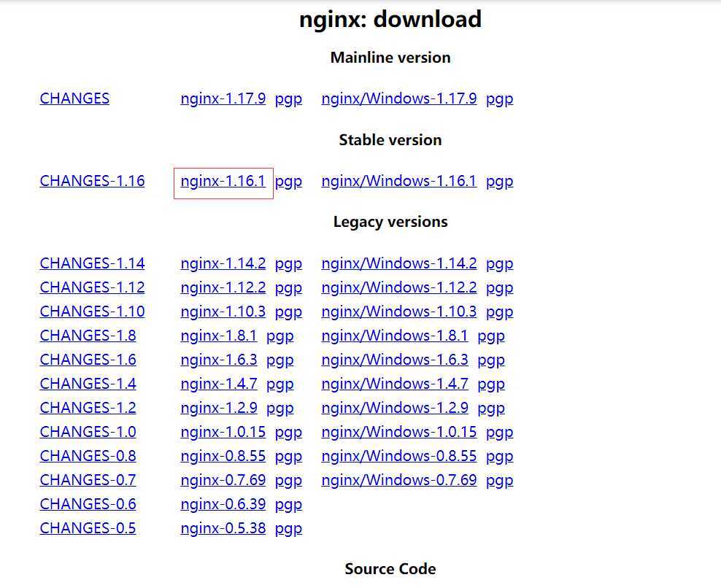The width and height of the screenshot is (721, 588).
Task: Open CHANGES-1.16 changelog
Action: [x=92, y=181]
